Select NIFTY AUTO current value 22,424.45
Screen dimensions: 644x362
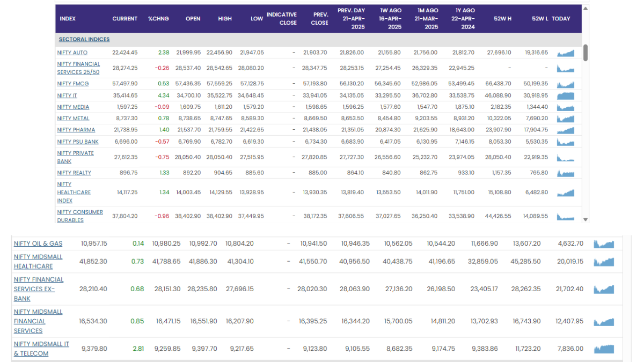click(x=125, y=53)
